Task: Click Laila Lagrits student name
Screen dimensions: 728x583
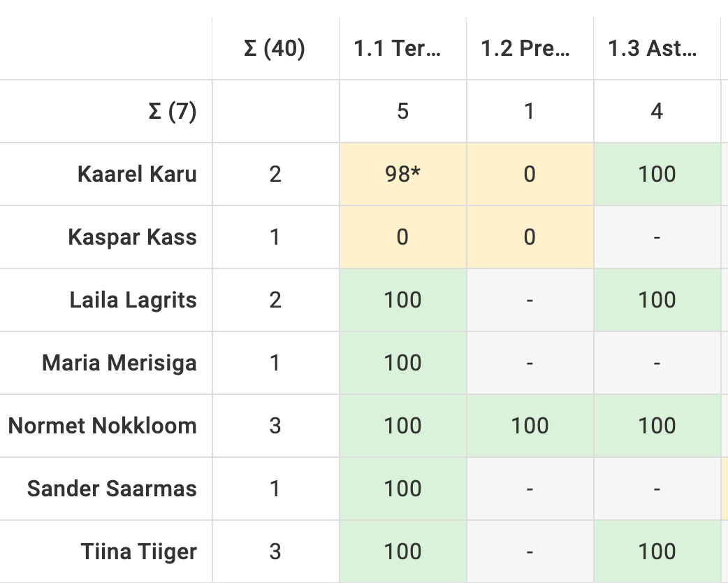Action: [133, 300]
